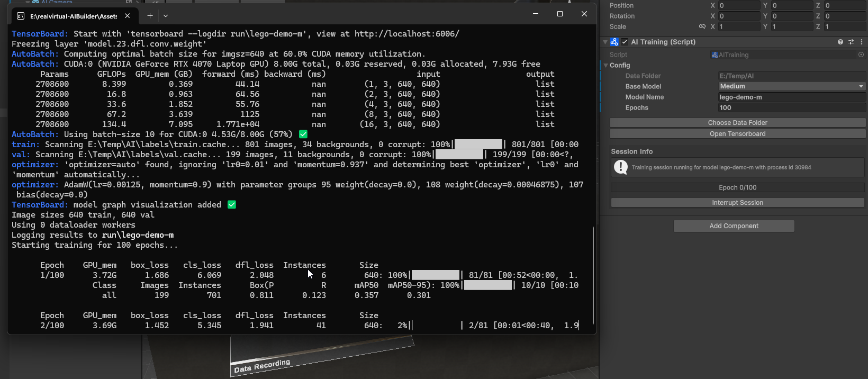Click the Scale constrain proportions link icon
This screenshot has height=379, width=868.
702,26
